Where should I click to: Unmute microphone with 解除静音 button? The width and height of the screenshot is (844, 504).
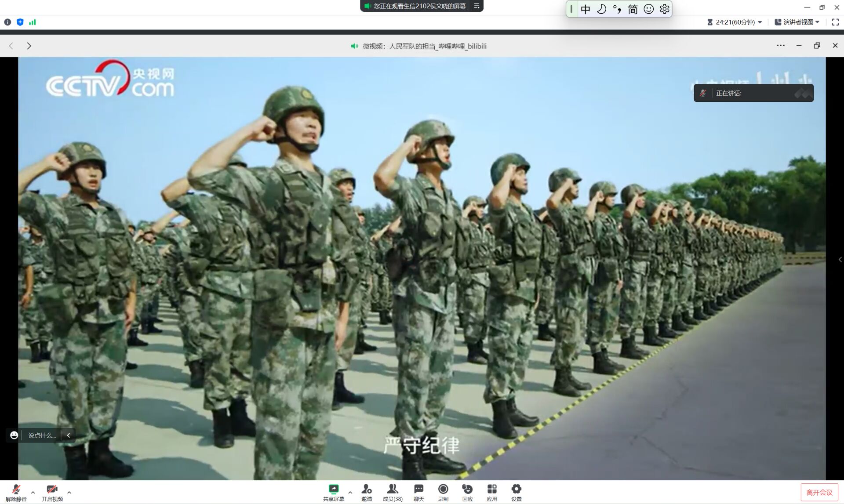(x=16, y=493)
